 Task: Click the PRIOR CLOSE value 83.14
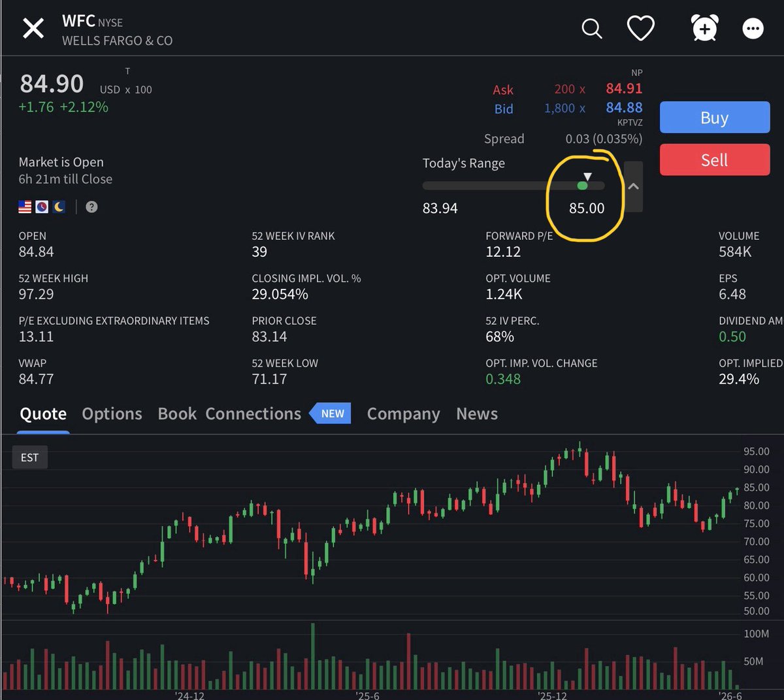[x=269, y=337]
